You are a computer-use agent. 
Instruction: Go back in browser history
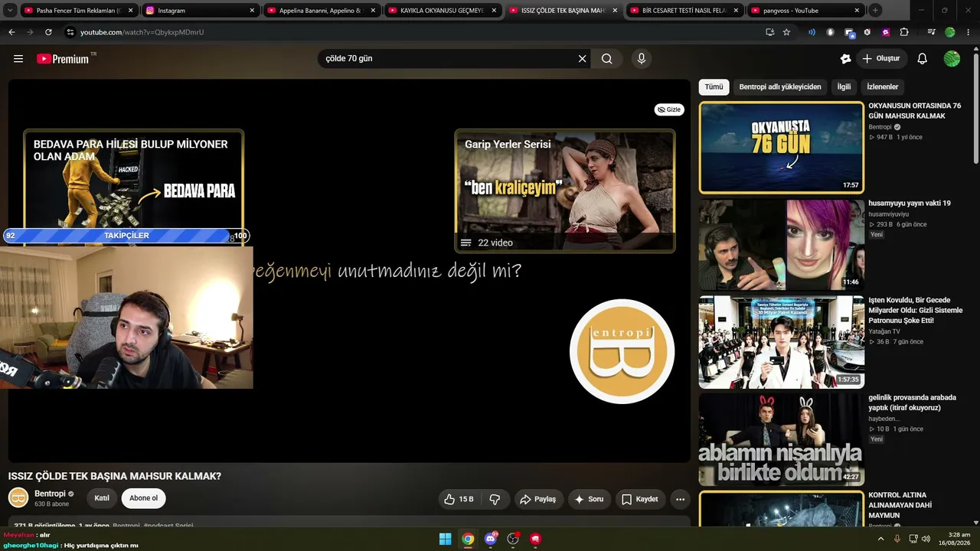pos(11,32)
